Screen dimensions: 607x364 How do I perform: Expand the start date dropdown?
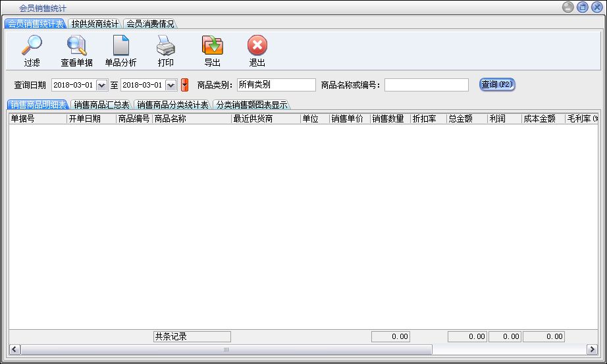101,85
